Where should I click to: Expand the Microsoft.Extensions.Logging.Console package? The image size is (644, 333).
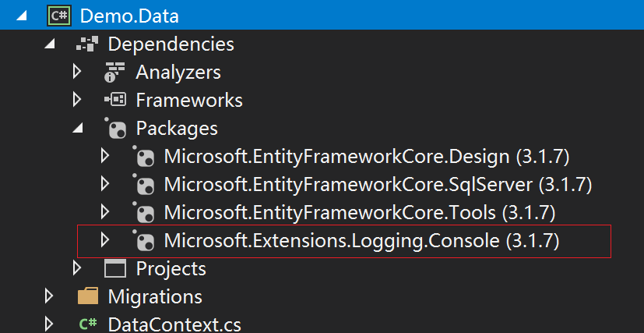[105, 240]
